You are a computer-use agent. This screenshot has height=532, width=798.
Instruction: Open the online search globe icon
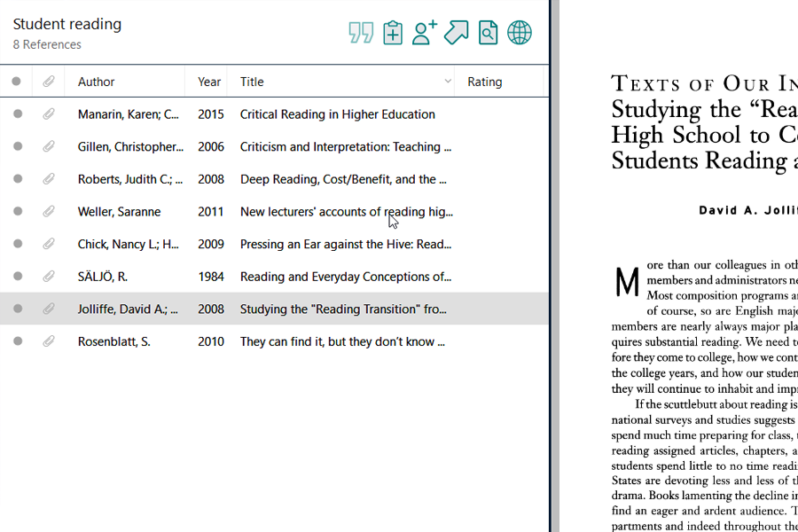pyautogui.click(x=520, y=33)
